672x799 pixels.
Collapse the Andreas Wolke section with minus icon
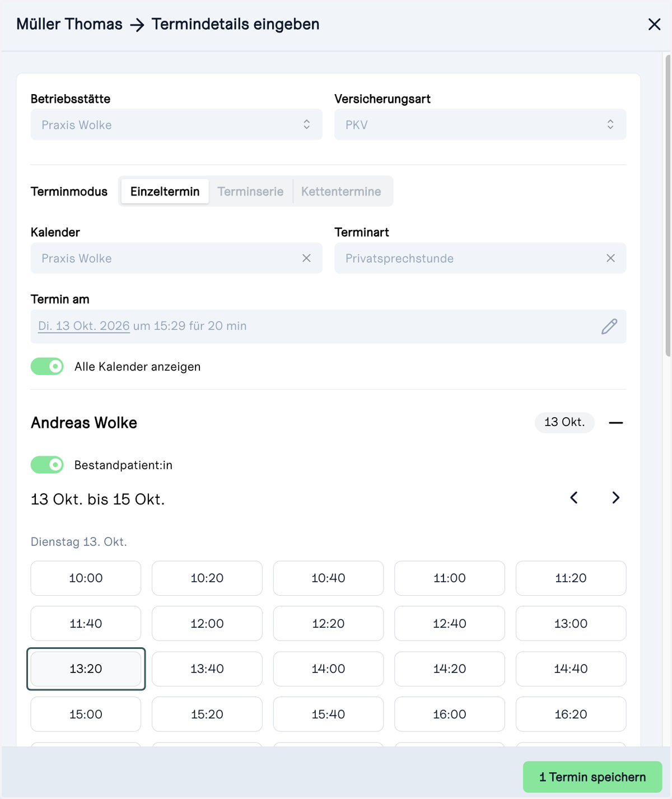pos(616,423)
